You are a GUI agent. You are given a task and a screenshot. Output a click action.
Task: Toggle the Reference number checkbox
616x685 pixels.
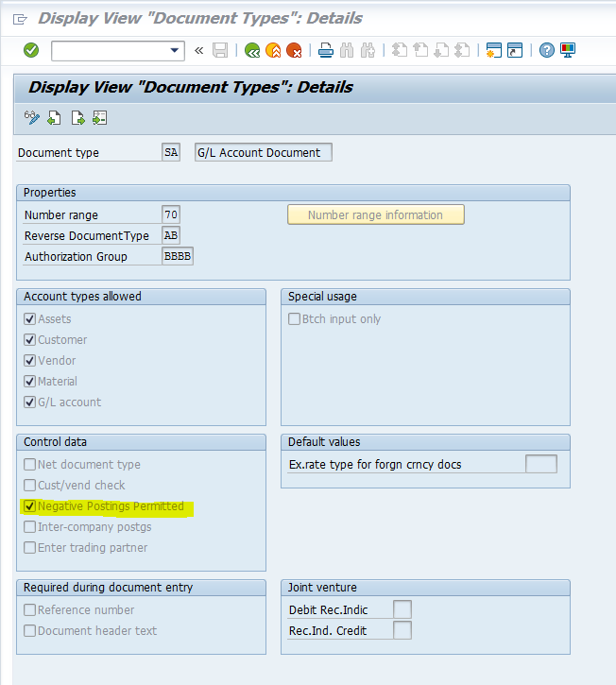tap(29, 609)
